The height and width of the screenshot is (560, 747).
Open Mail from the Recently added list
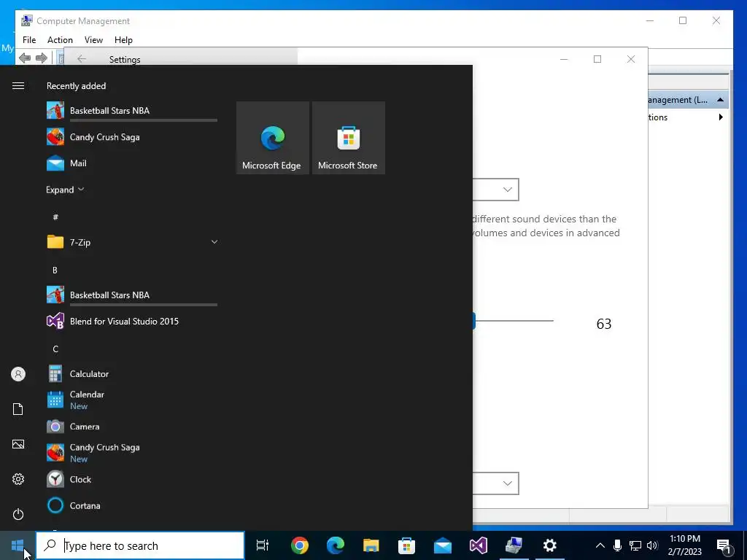click(x=132, y=163)
